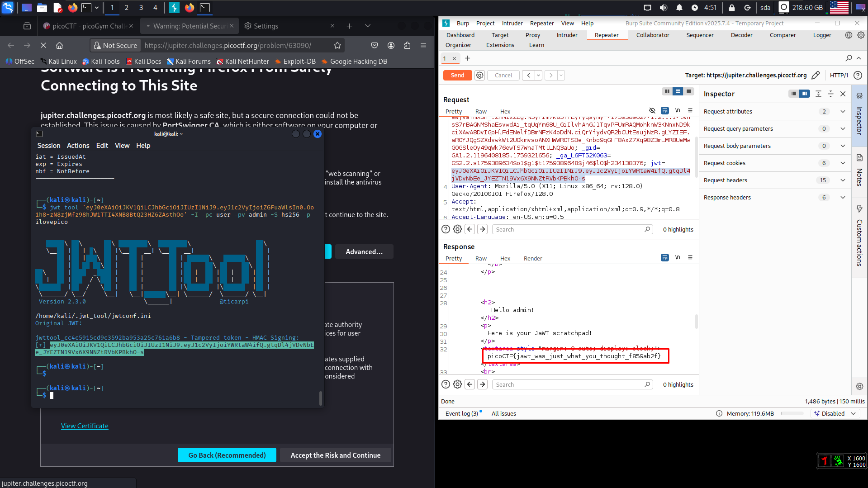
Task: Click the orange Send button
Action: [457, 76]
